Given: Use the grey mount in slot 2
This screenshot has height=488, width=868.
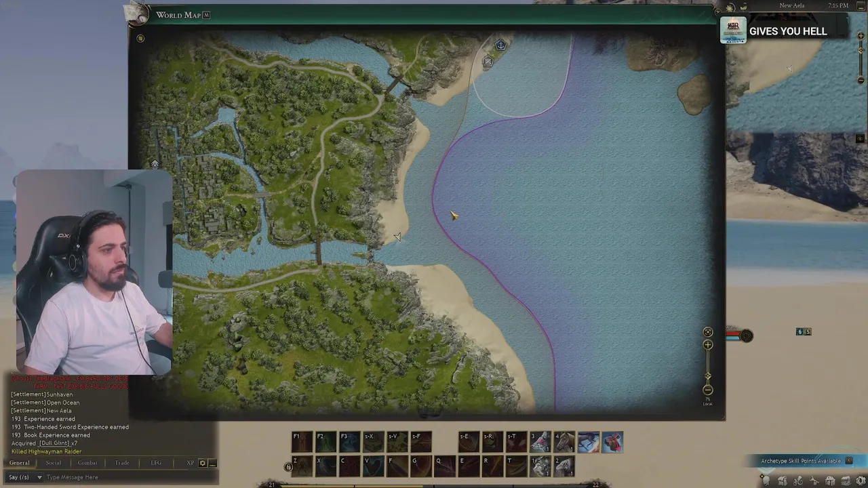Looking at the screenshot, I should pyautogui.click(x=564, y=466).
